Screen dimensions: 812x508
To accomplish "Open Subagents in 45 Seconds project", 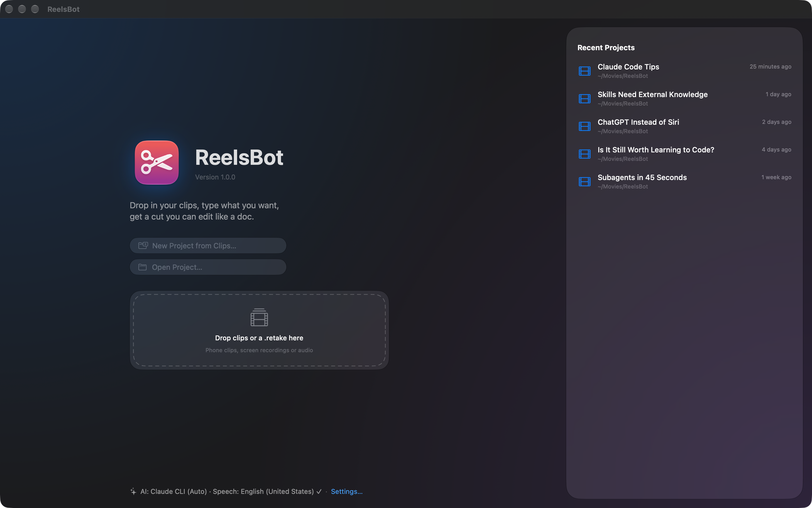I will pos(684,182).
